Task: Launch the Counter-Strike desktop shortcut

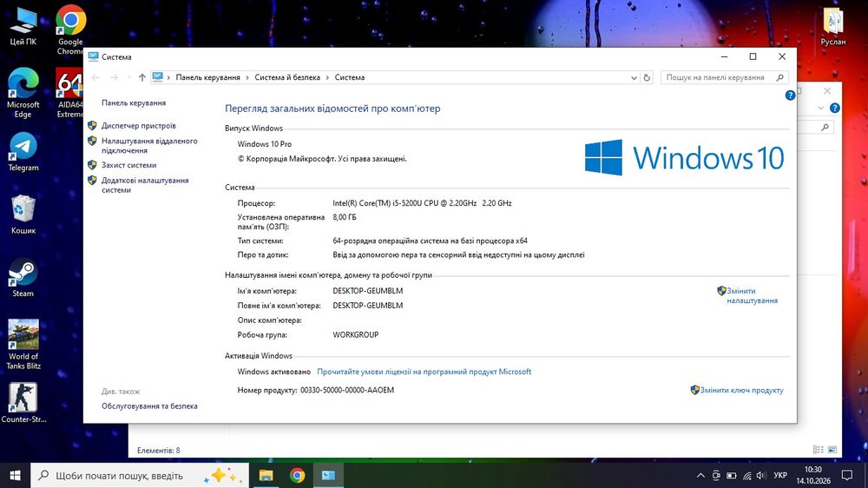Action: coord(23,403)
